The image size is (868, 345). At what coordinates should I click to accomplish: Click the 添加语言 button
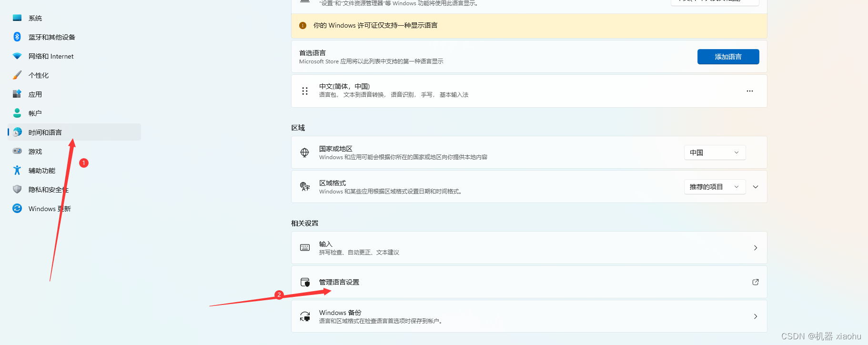tap(728, 57)
